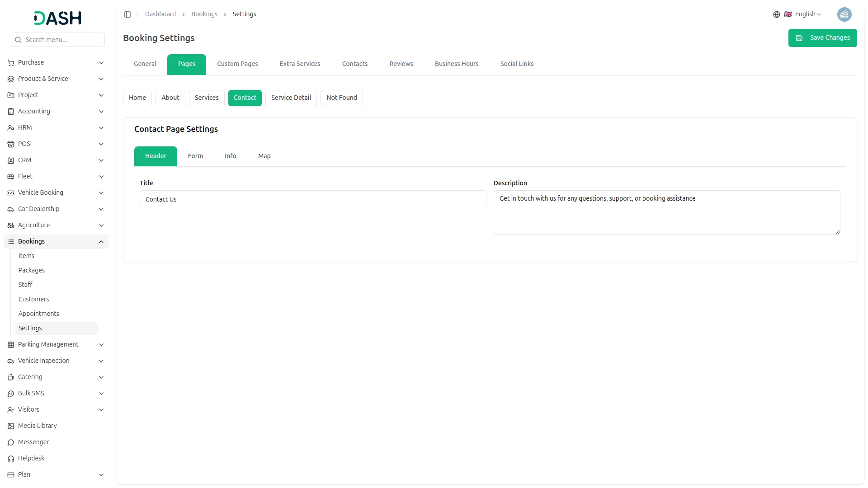Click the Fleet truck icon
868x488 pixels.
pyautogui.click(x=11, y=177)
